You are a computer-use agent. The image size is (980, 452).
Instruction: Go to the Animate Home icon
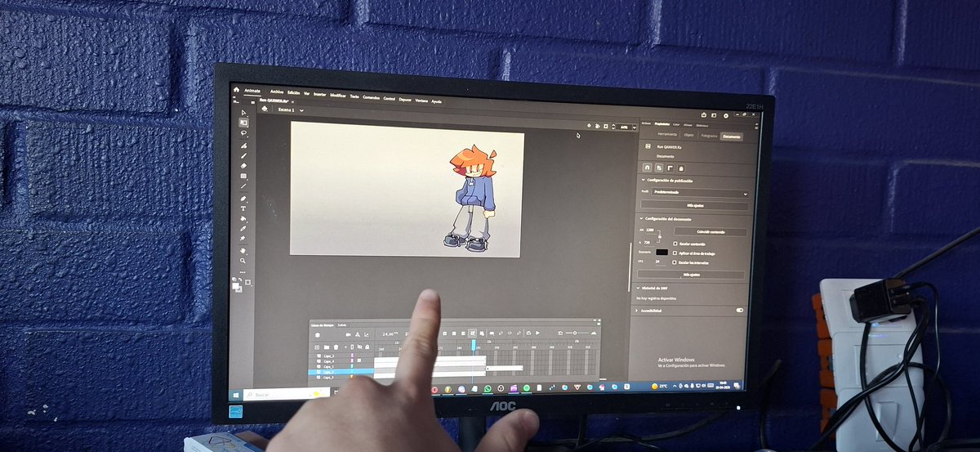(x=236, y=89)
